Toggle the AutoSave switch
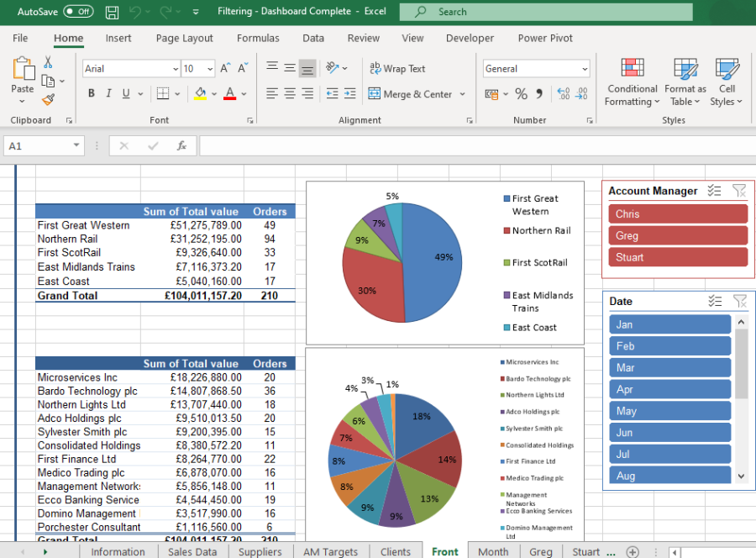Viewport: 756px width, 558px height. (78, 12)
